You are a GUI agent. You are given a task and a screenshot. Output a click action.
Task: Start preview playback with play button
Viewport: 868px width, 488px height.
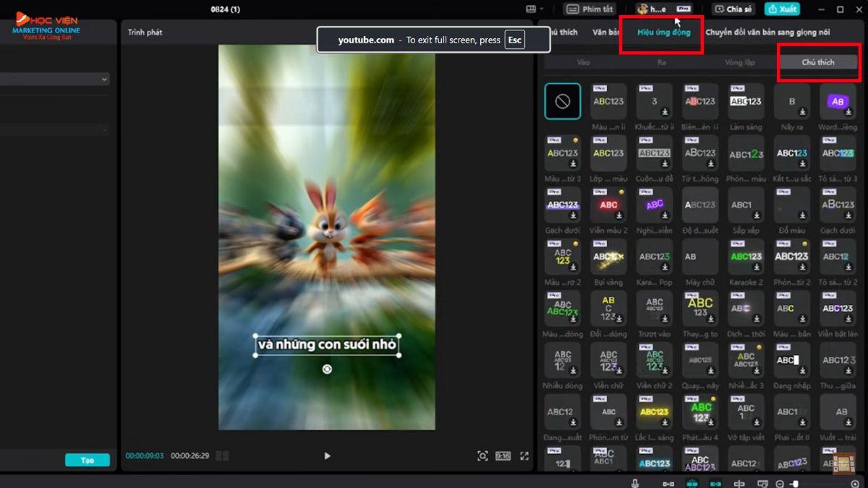pyautogui.click(x=327, y=455)
